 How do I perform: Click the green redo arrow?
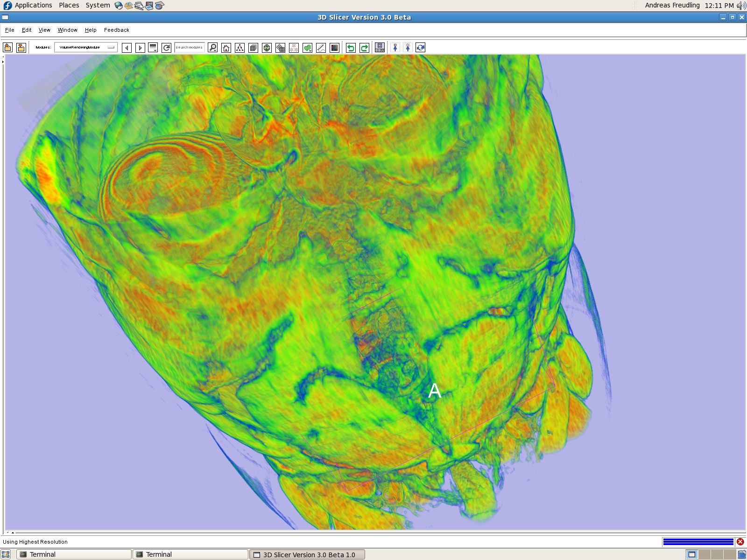[364, 48]
